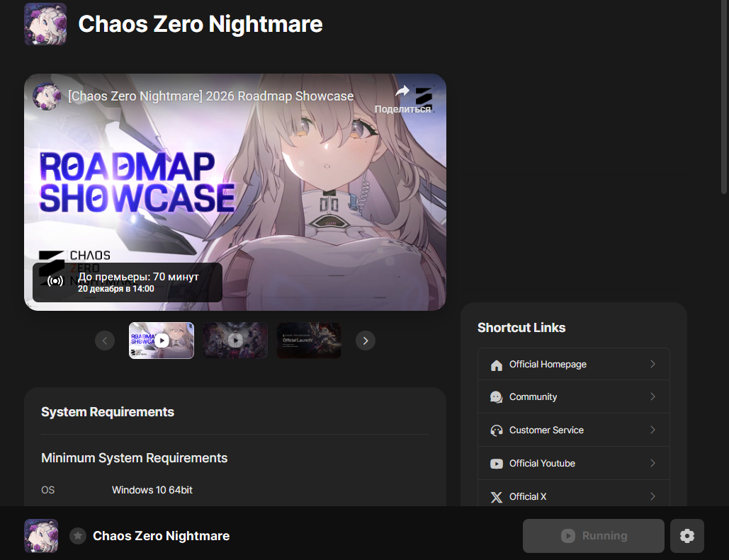
Task: Click the Customer Service headset icon
Action: pyautogui.click(x=496, y=430)
